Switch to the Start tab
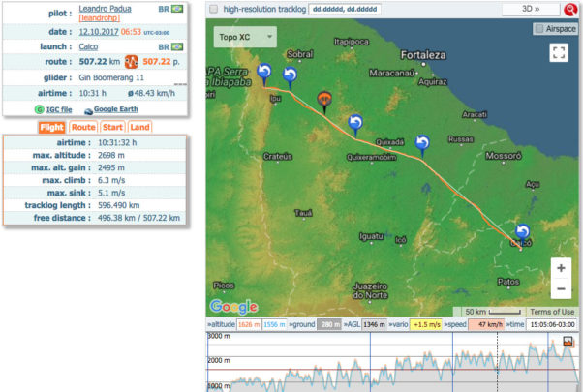This screenshot has width=583, height=392. pyautogui.click(x=112, y=127)
